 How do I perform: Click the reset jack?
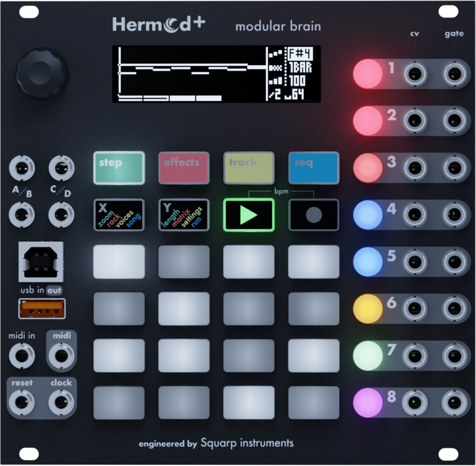click(x=22, y=403)
